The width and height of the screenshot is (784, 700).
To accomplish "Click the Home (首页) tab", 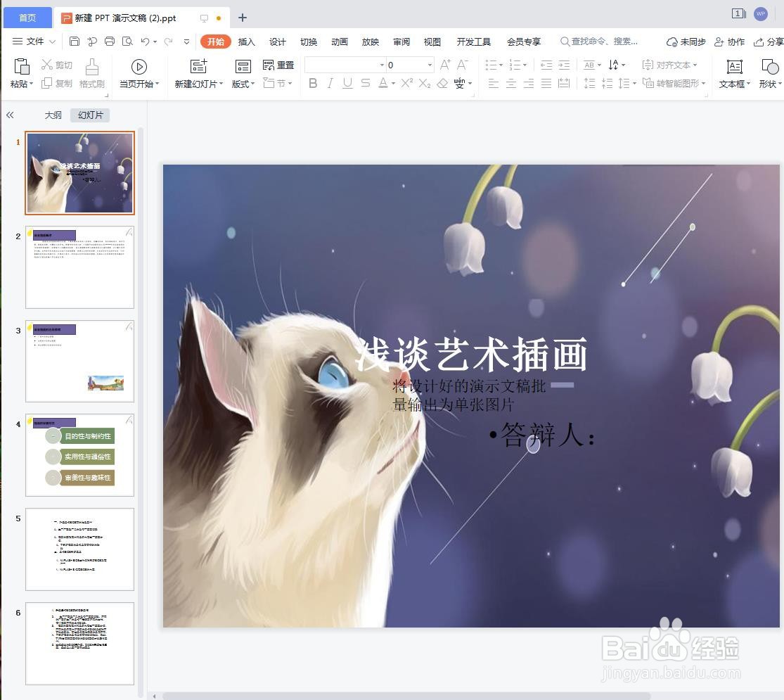I will coord(27,18).
